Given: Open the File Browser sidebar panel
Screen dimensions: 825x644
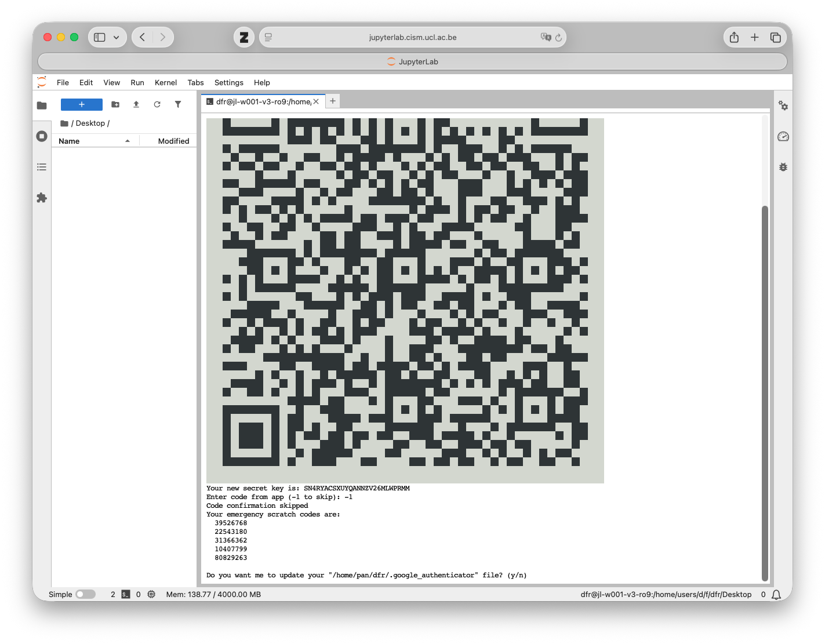Looking at the screenshot, I should 42,105.
